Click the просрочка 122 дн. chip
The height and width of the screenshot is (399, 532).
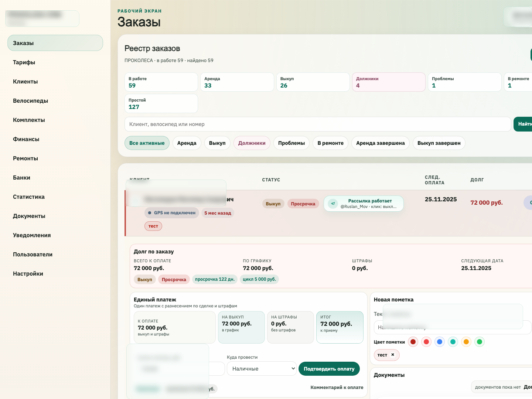215,279
